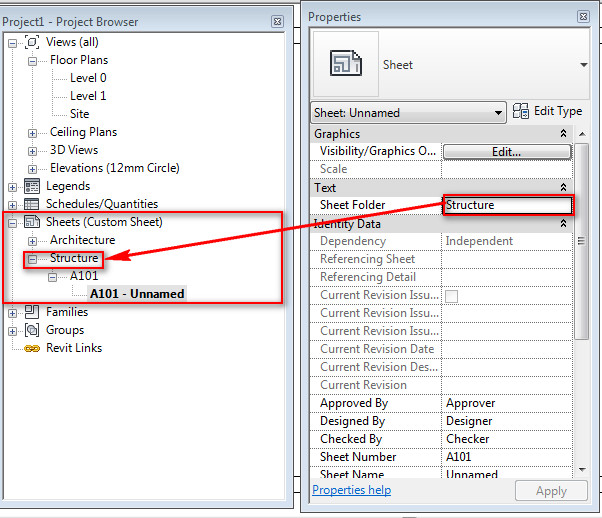This screenshot has width=602, height=518.
Task: Select the Floor Plans label
Action: click(79, 60)
